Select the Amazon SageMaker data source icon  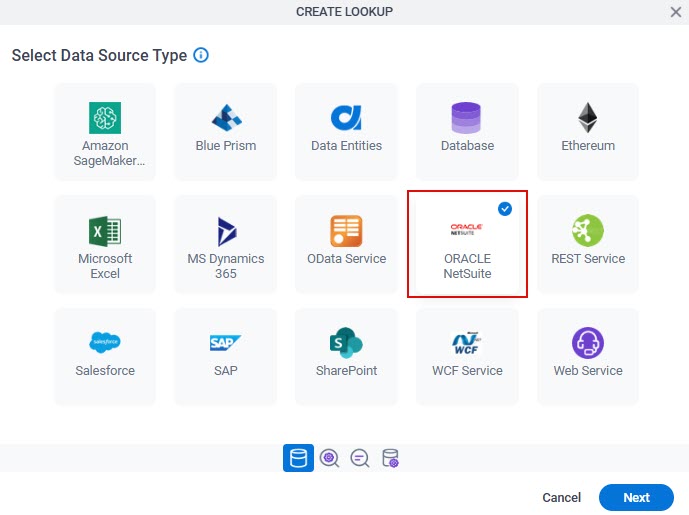pyautogui.click(x=105, y=118)
